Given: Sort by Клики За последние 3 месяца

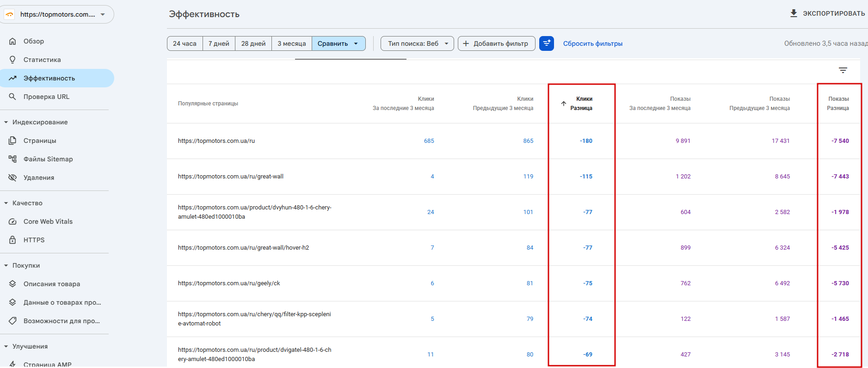Looking at the screenshot, I should [403, 104].
